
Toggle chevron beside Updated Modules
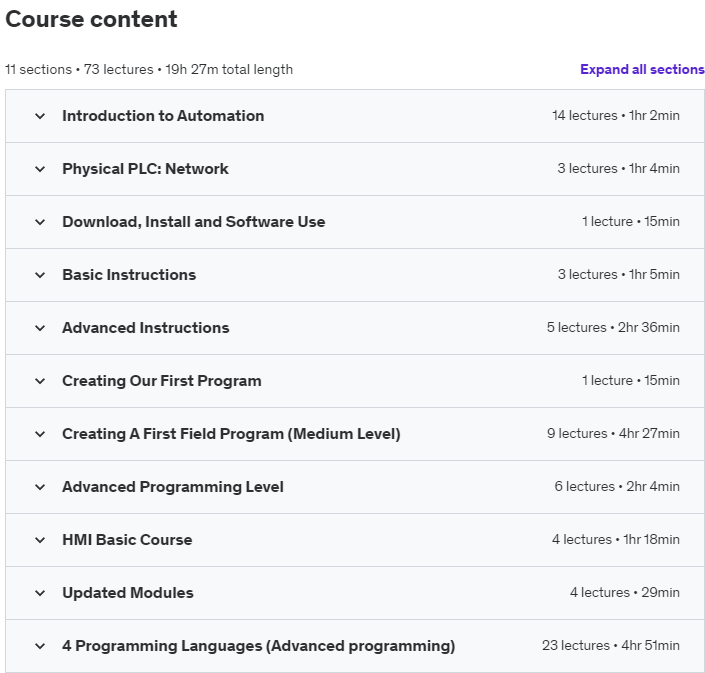click(40, 593)
